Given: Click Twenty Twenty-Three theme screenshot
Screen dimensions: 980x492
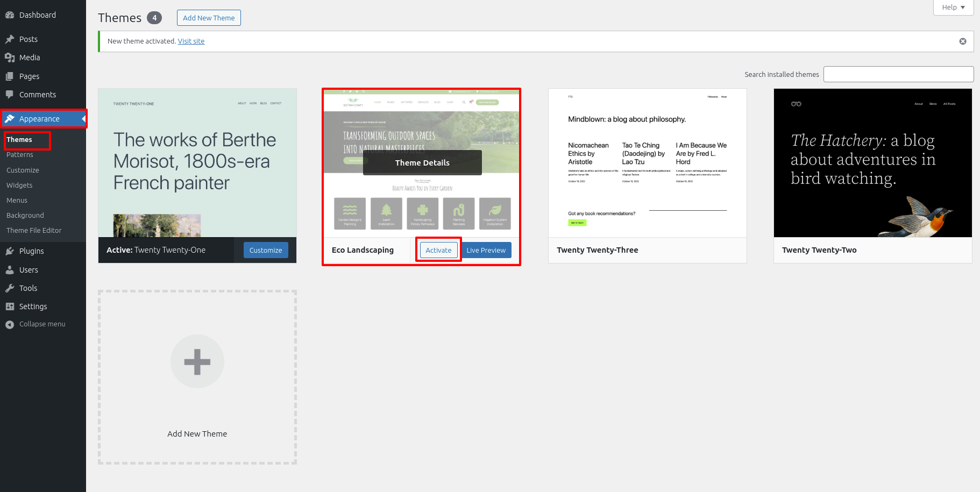Looking at the screenshot, I should click(x=648, y=163).
